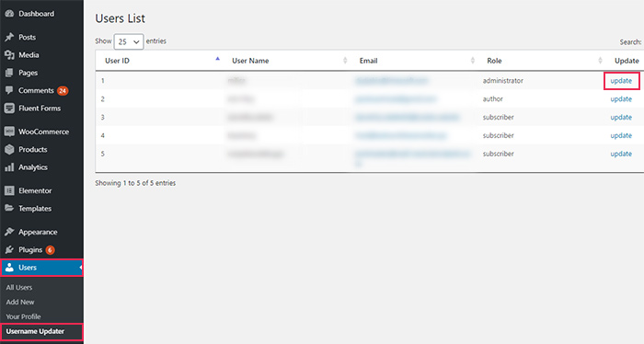Click the Plugins plug icon
The width and height of the screenshot is (644, 344).
pos(9,249)
